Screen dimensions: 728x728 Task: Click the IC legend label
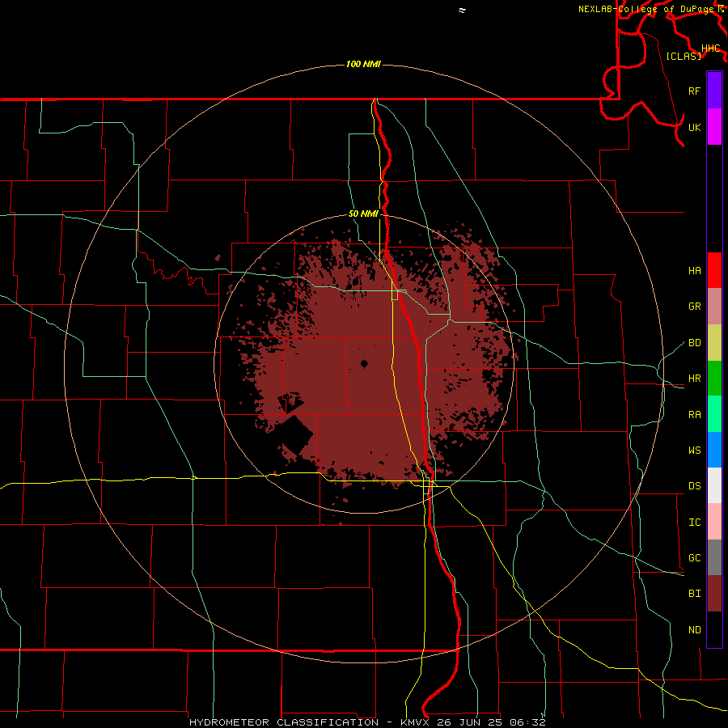(x=694, y=523)
